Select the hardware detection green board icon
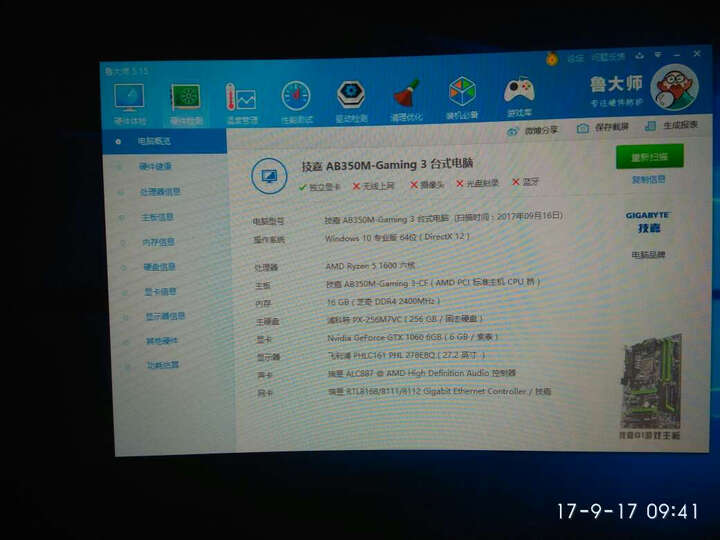Viewport: 720px width, 540px height. (186, 97)
